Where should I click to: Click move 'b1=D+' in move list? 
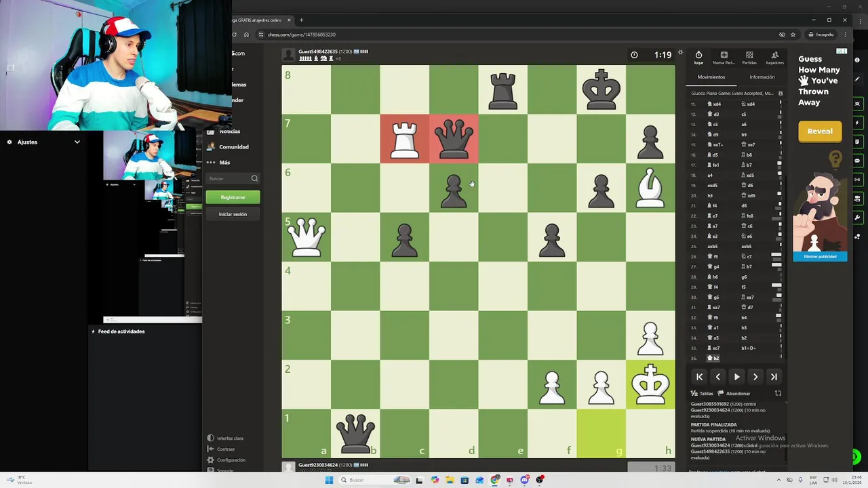tap(748, 348)
